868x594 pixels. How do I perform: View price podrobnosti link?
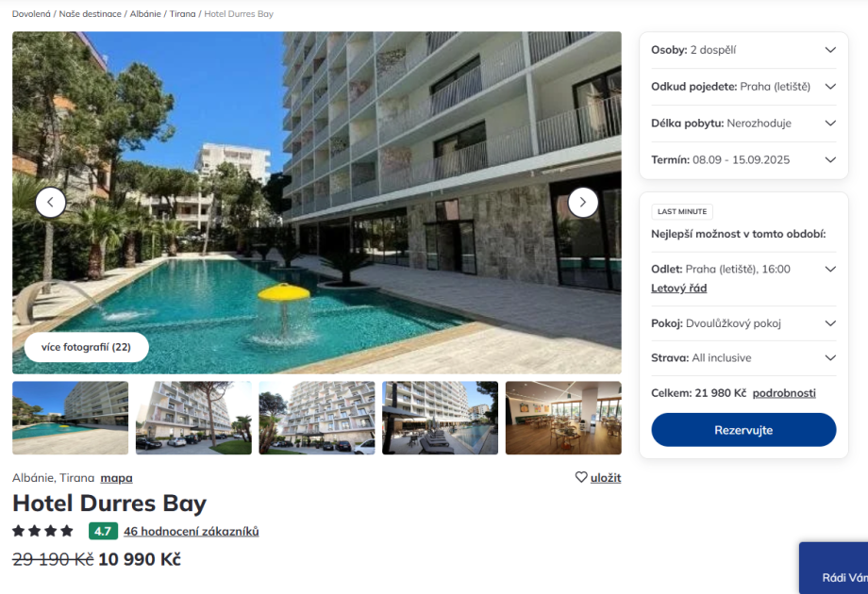point(784,393)
